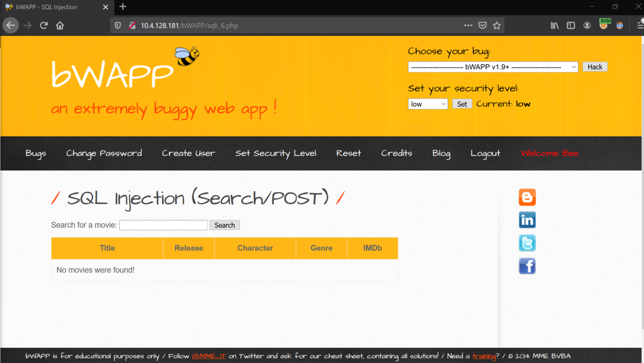The height and width of the screenshot is (363, 644).
Task: Click the Title column header
Action: [x=107, y=248]
